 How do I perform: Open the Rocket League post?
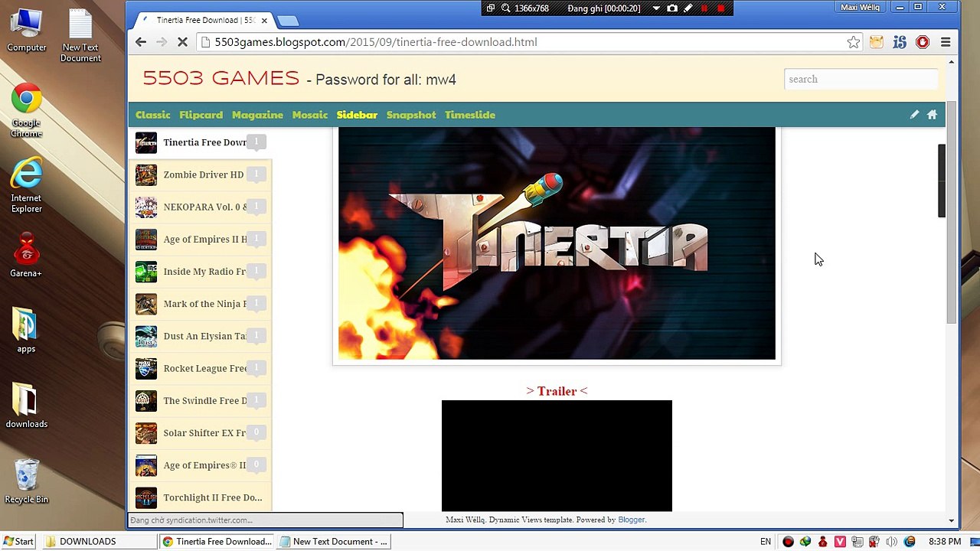pyautogui.click(x=201, y=368)
